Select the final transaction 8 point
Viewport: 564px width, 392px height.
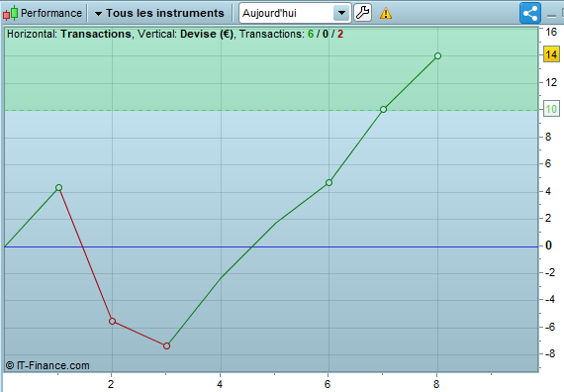coord(437,55)
